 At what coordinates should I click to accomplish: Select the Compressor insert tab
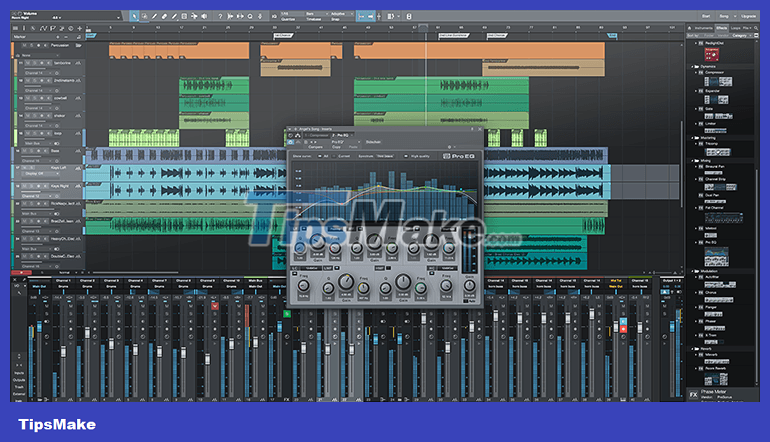tap(318, 136)
